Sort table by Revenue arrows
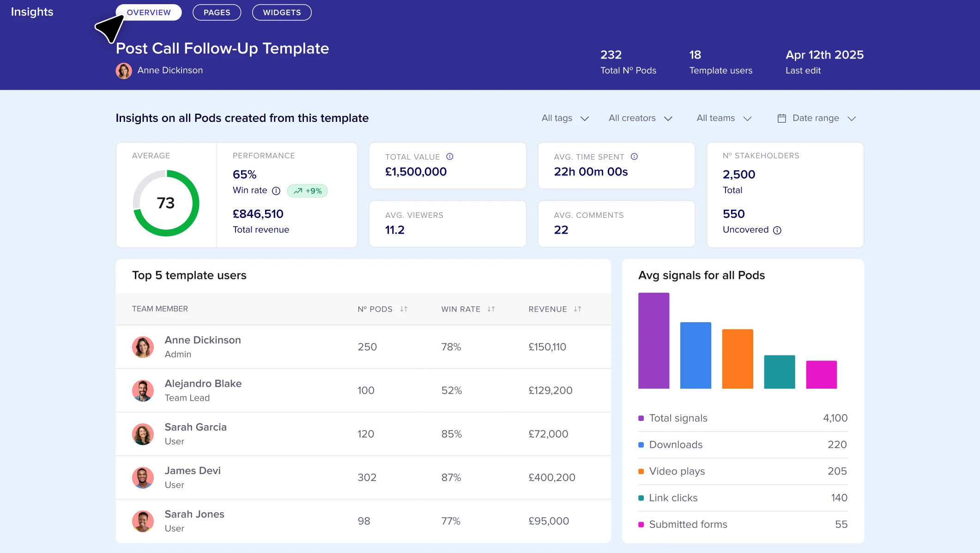Viewport: 980px width, 553px height. (577, 309)
